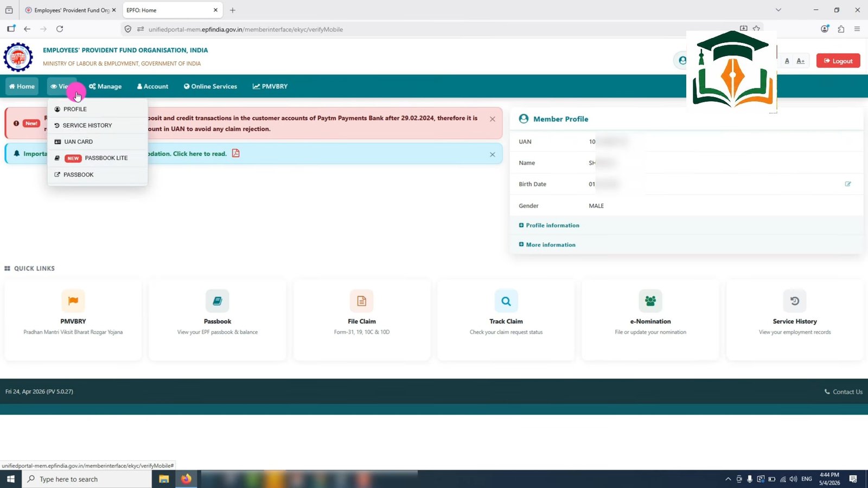The image size is (868, 488).
Task: Open the PMVBRY menu item
Action: 270,86
